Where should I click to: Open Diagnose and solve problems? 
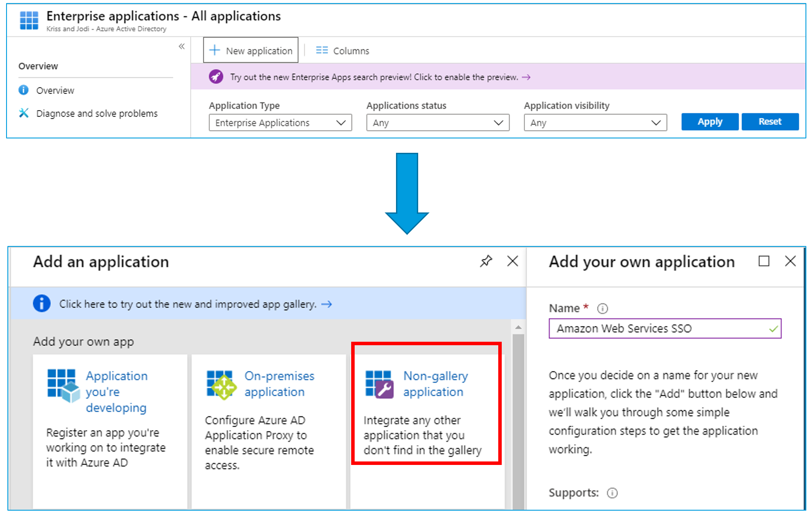point(97,114)
